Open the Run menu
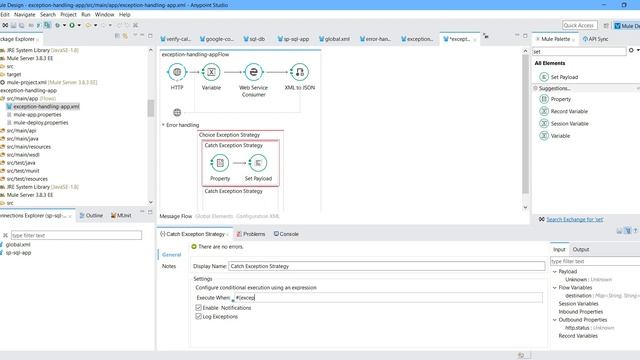 pos(86,14)
